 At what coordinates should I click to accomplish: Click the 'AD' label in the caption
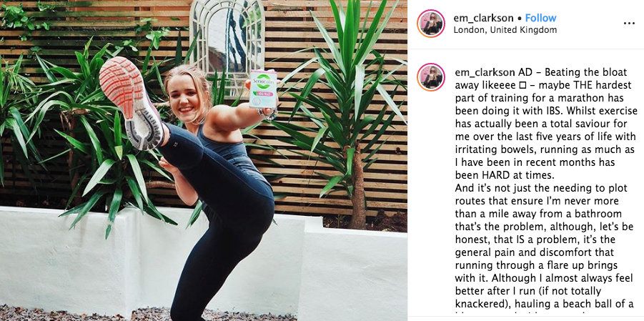(x=523, y=72)
